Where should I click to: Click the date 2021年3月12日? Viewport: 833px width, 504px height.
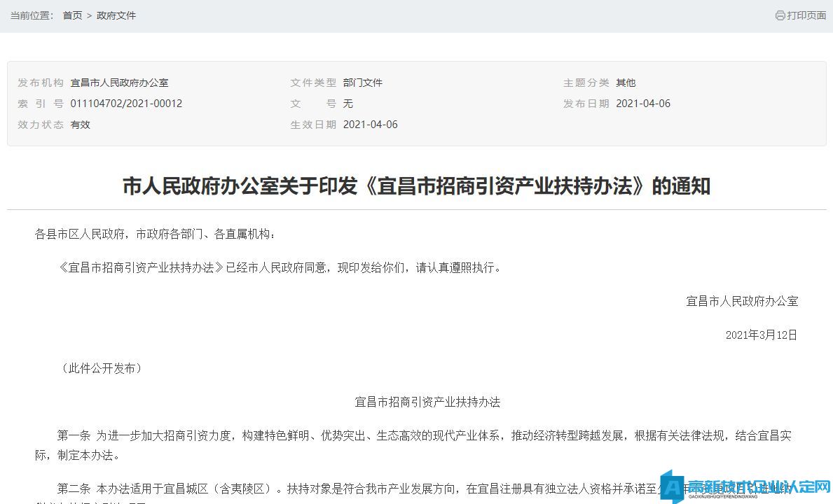coord(762,335)
